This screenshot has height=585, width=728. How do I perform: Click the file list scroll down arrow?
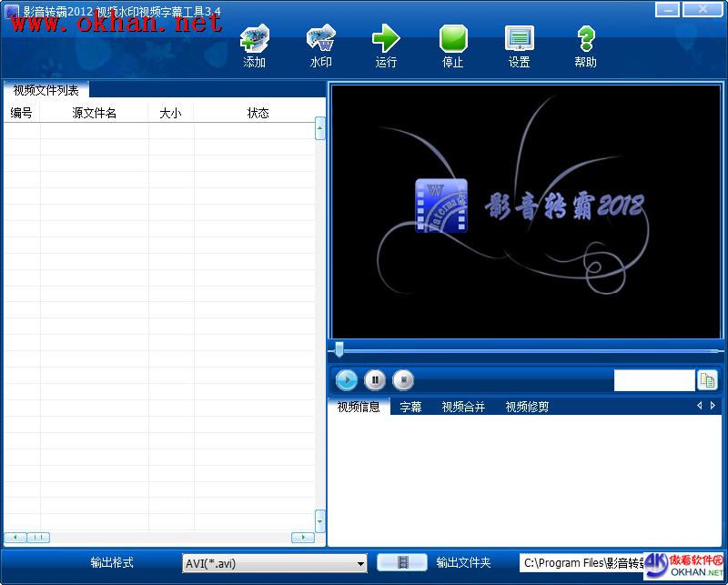pyautogui.click(x=320, y=521)
